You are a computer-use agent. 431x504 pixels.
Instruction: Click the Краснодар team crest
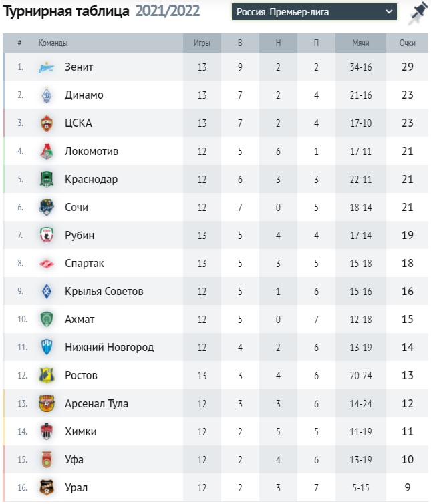46,180
